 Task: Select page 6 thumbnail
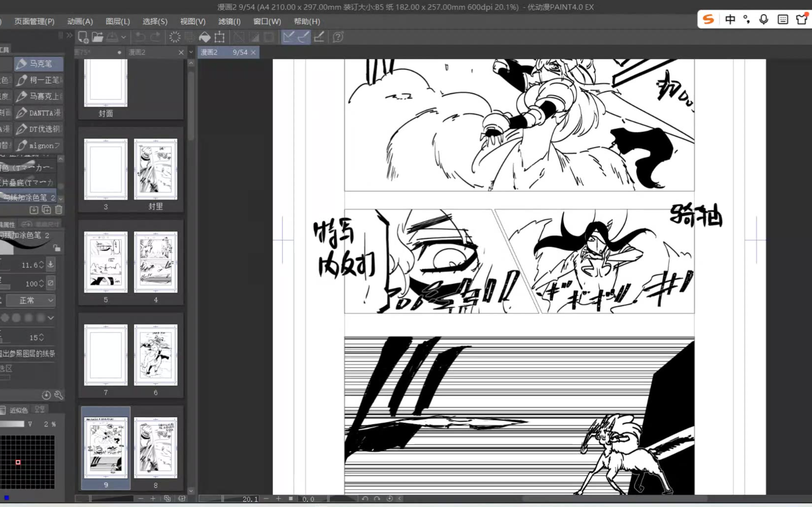pos(156,355)
